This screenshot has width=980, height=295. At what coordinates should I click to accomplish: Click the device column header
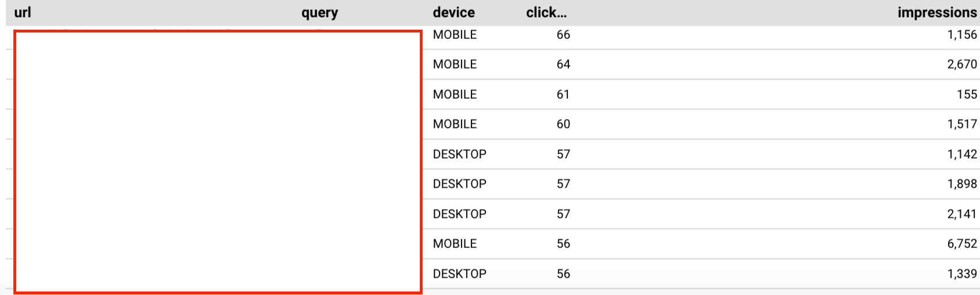pos(453,12)
